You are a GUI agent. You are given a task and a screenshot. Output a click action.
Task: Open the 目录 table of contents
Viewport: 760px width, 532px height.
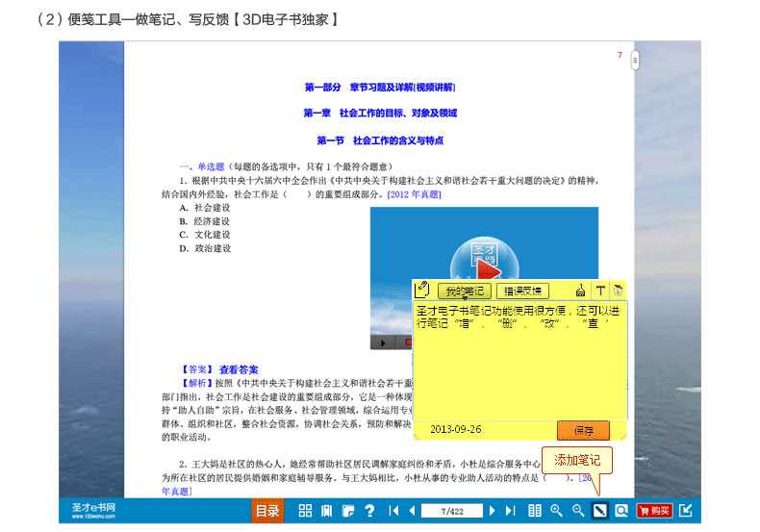(x=267, y=511)
